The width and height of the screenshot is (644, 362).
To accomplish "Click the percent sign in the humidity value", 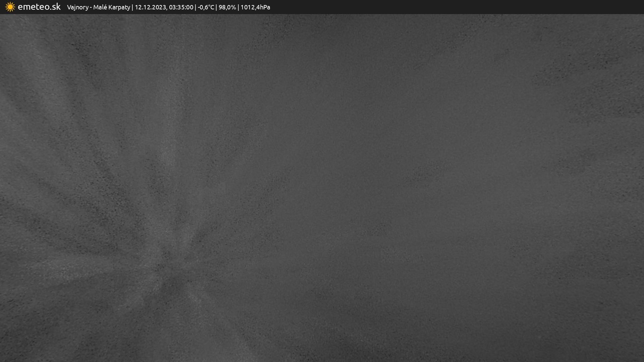I will coord(233,7).
